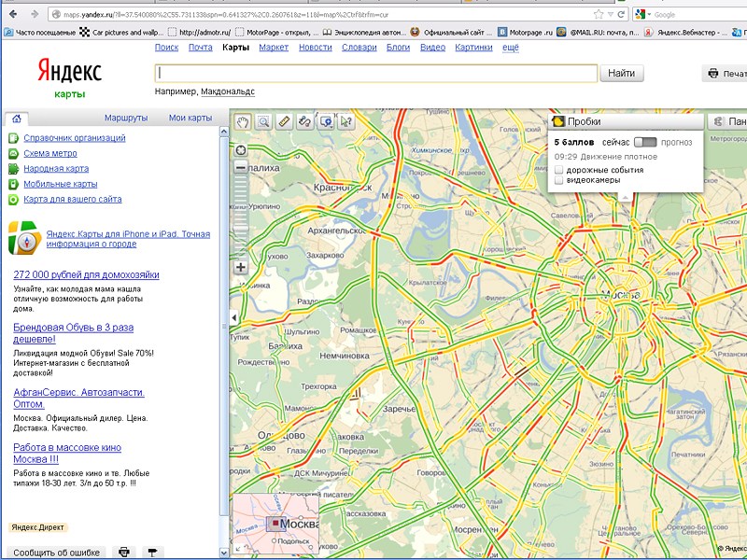The width and height of the screenshot is (747, 560).
Task: Open the Поиск service link
Action: coord(166,48)
